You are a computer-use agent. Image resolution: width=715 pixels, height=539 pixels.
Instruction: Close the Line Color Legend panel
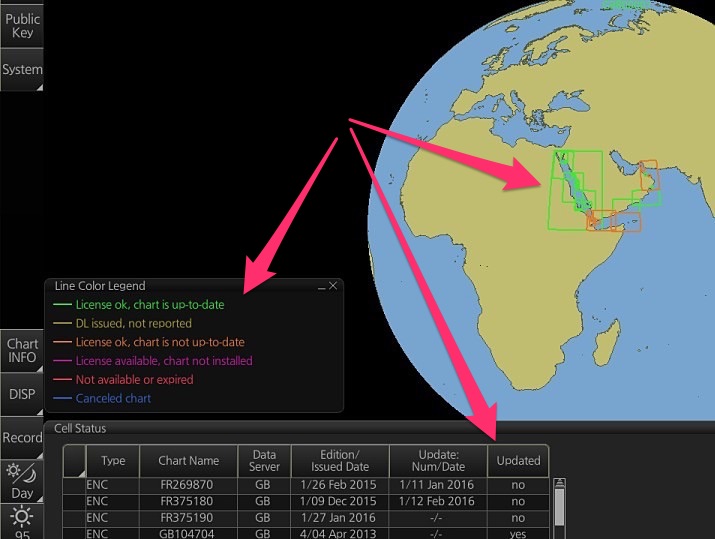point(334,286)
